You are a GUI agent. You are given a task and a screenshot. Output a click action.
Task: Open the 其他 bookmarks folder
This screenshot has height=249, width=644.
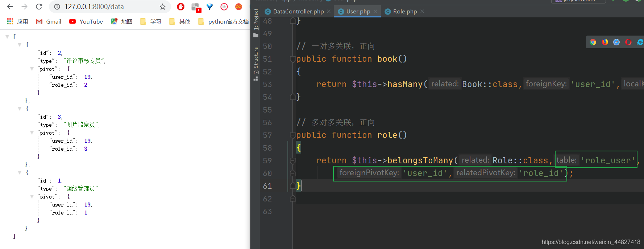180,21
